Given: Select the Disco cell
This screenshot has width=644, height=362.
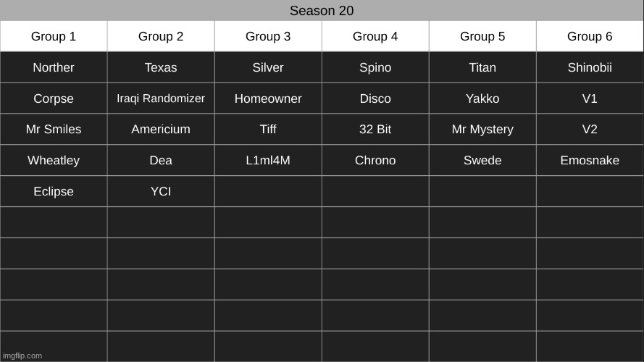Looking at the screenshot, I should (x=375, y=98).
